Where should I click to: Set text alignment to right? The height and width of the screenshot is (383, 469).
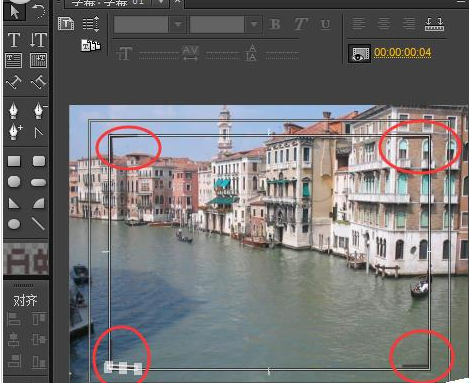click(409, 24)
